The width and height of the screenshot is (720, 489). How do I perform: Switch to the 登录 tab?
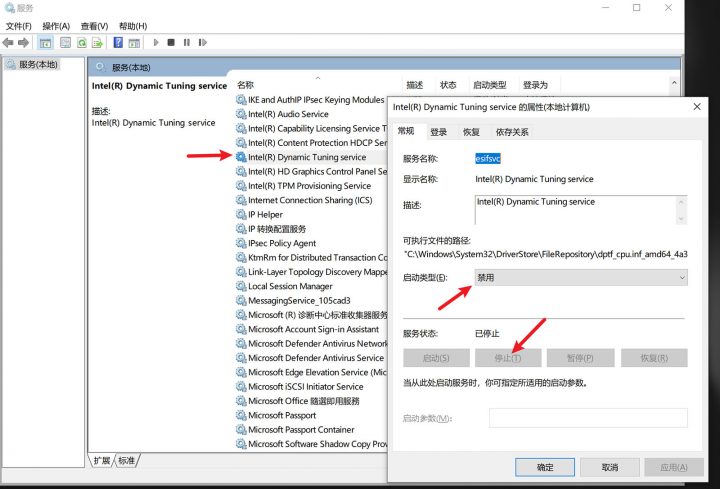click(x=439, y=132)
